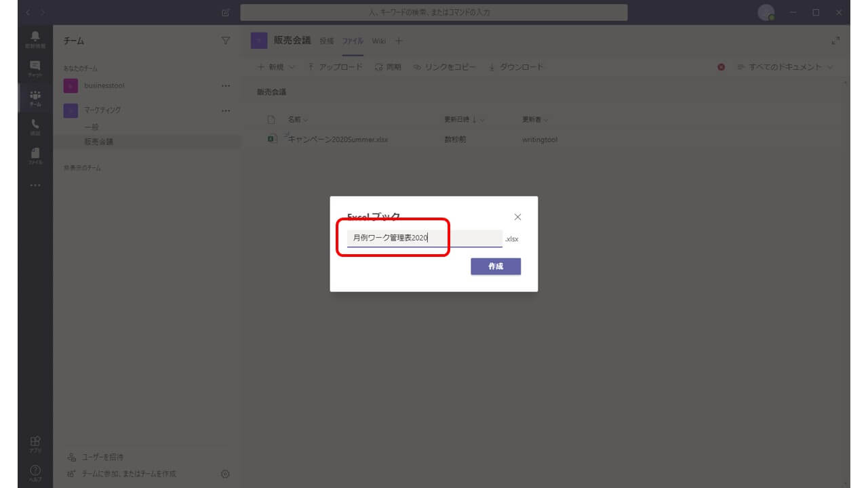Image resolution: width=868 pixels, height=488 pixels.
Task: Open Files icon in left sidebar
Action: pos(35,155)
